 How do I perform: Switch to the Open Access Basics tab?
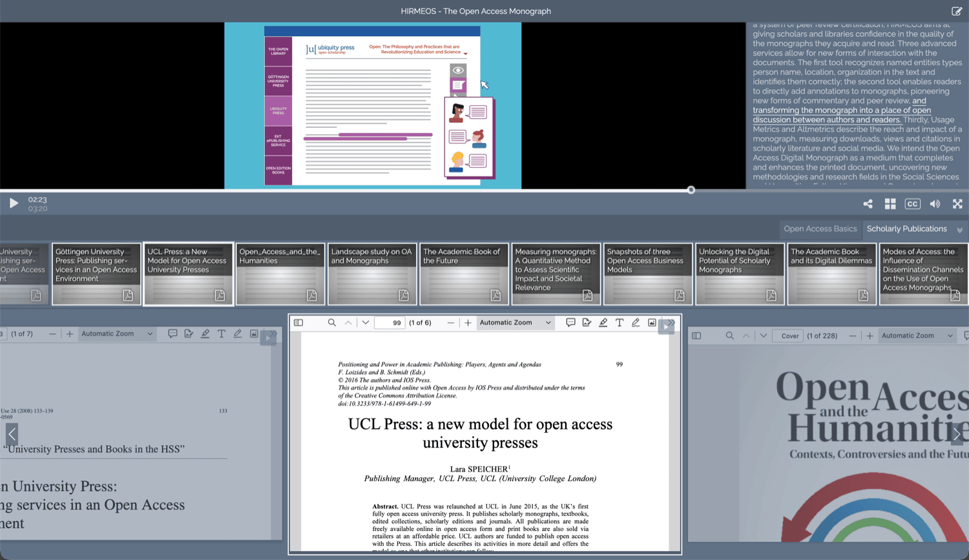[x=820, y=229]
